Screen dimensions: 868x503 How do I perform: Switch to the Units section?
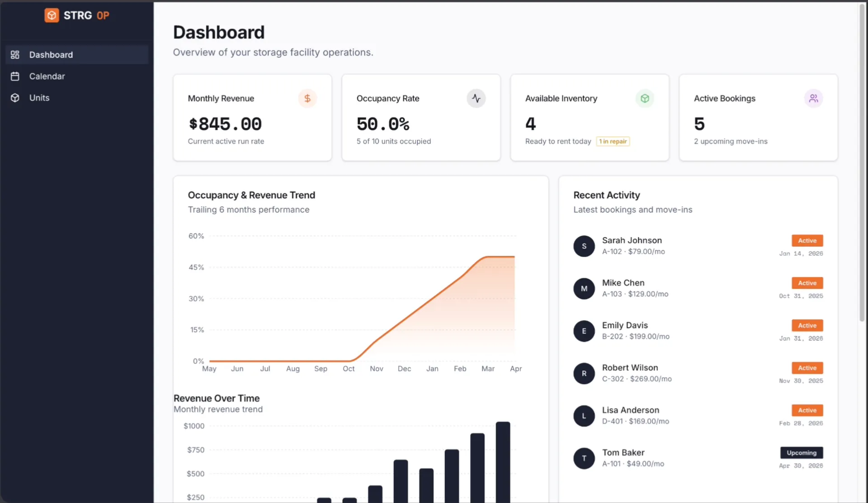pyautogui.click(x=39, y=98)
